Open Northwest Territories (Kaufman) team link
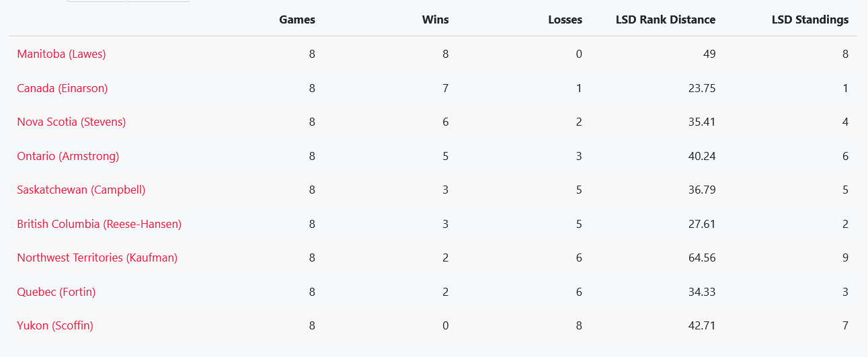Image resolution: width=868 pixels, height=357 pixels. point(97,257)
